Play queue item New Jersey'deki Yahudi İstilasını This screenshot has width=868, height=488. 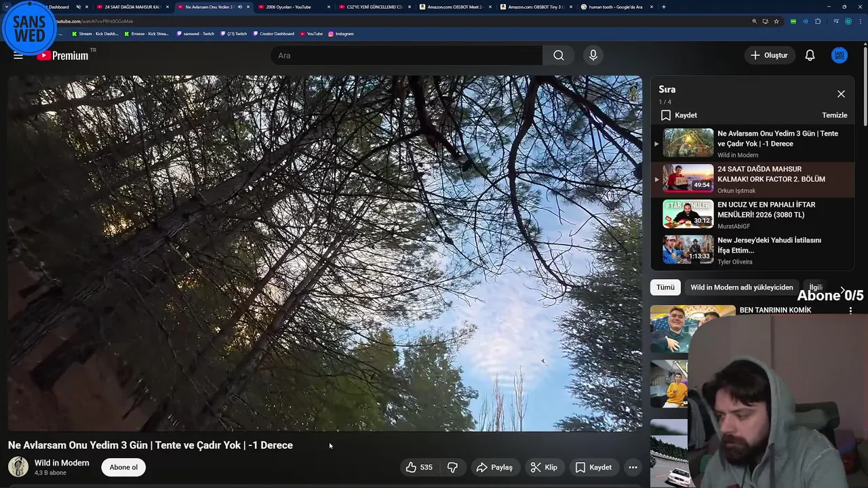tap(753, 250)
